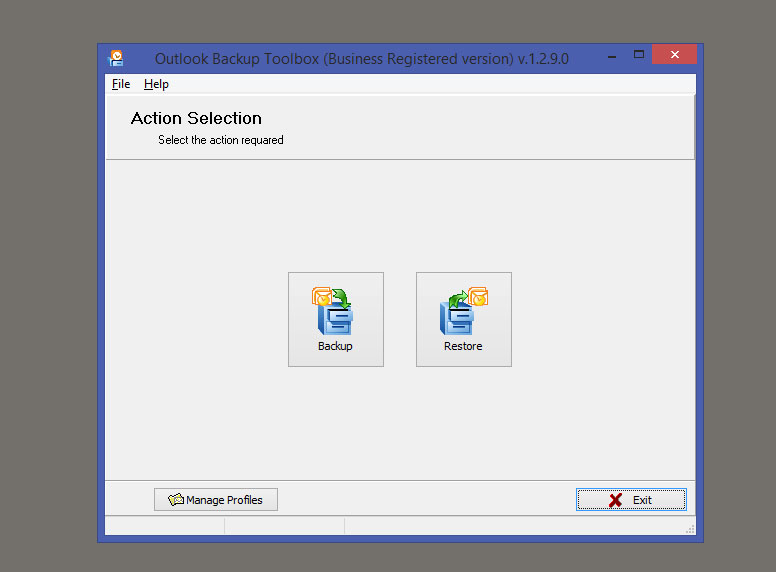Image resolution: width=776 pixels, height=572 pixels.
Task: Close the Outlook Backup Toolbox window
Action: [675, 54]
